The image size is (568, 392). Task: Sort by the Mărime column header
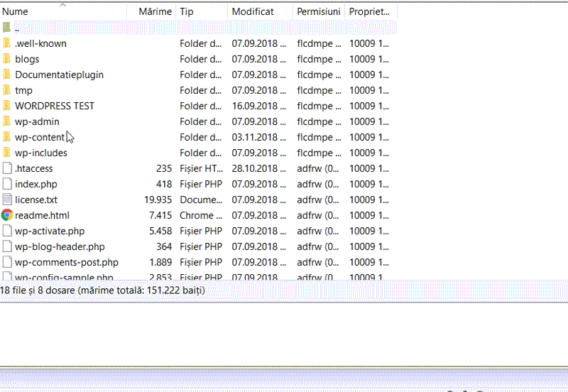tap(155, 11)
